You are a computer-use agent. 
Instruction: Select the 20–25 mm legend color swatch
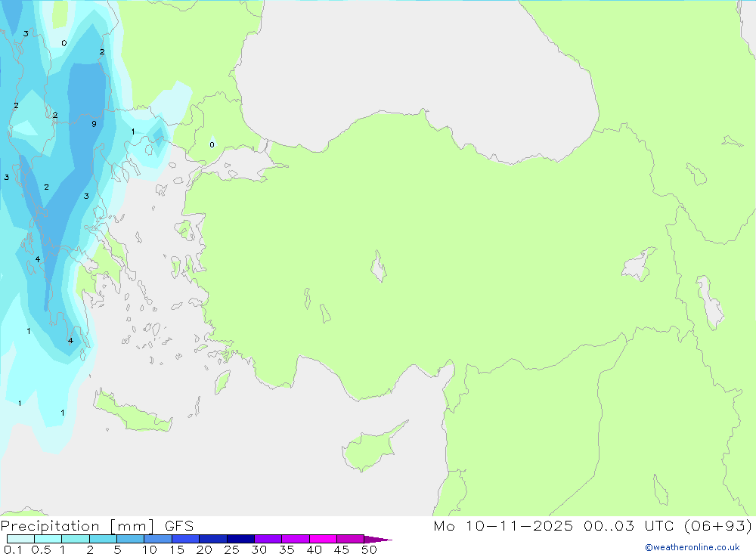pyautogui.click(x=212, y=539)
